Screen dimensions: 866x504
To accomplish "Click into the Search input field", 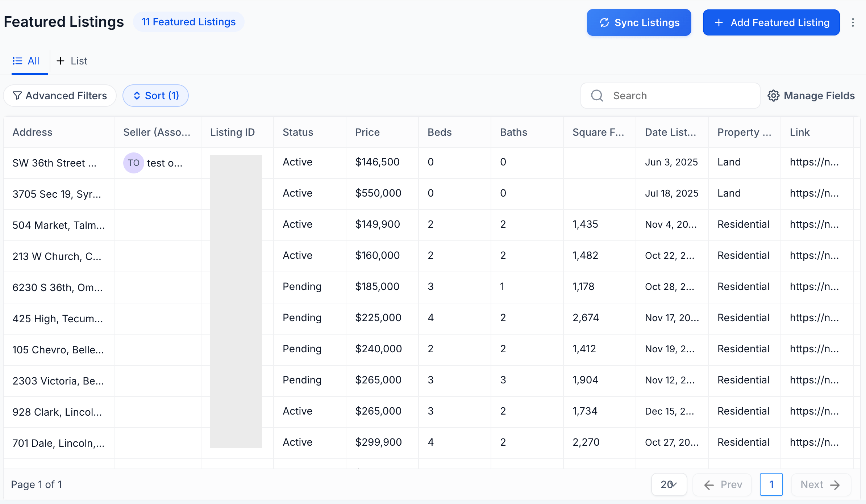I will coord(681,96).
